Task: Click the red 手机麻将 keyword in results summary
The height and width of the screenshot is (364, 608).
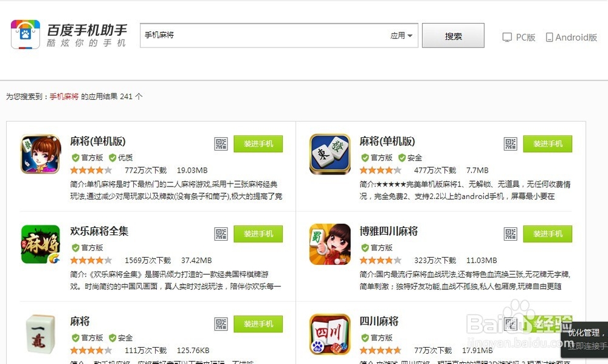Action: [64, 96]
